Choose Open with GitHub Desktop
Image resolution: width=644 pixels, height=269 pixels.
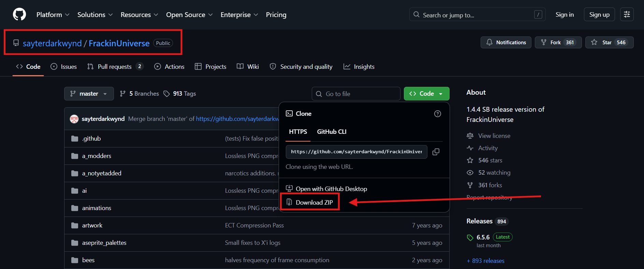(x=326, y=189)
